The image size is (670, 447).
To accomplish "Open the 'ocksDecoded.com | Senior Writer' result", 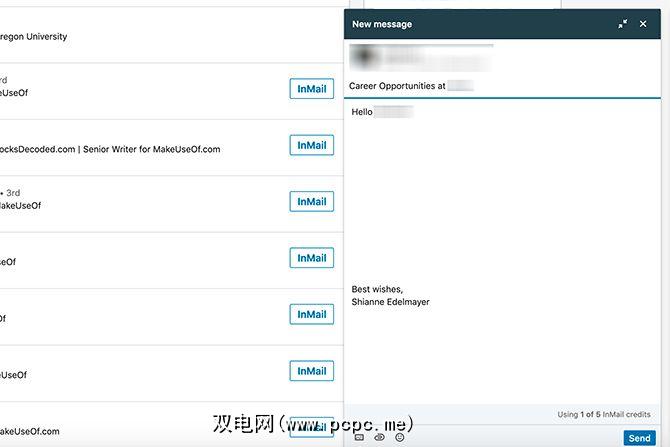I will click(110, 150).
